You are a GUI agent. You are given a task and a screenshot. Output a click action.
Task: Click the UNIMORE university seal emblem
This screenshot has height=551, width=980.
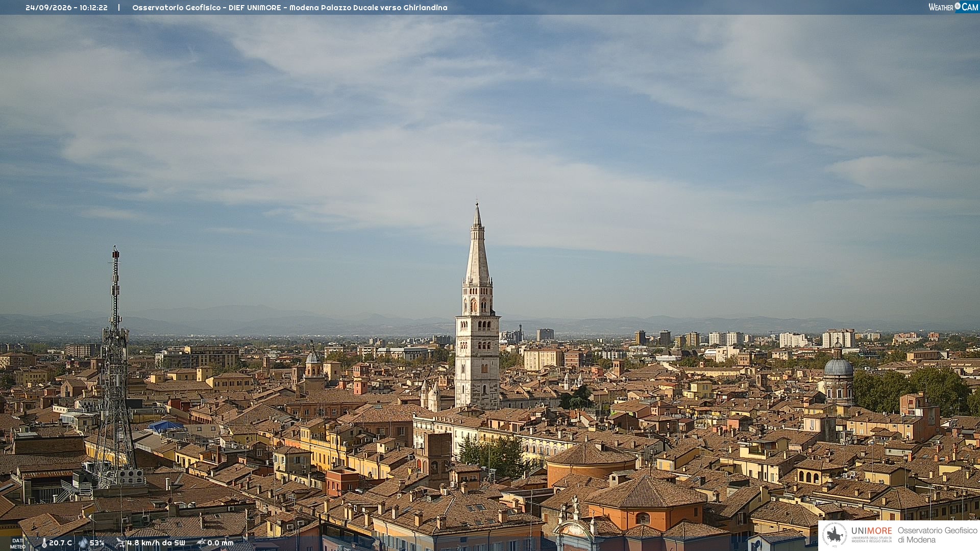[835, 535]
